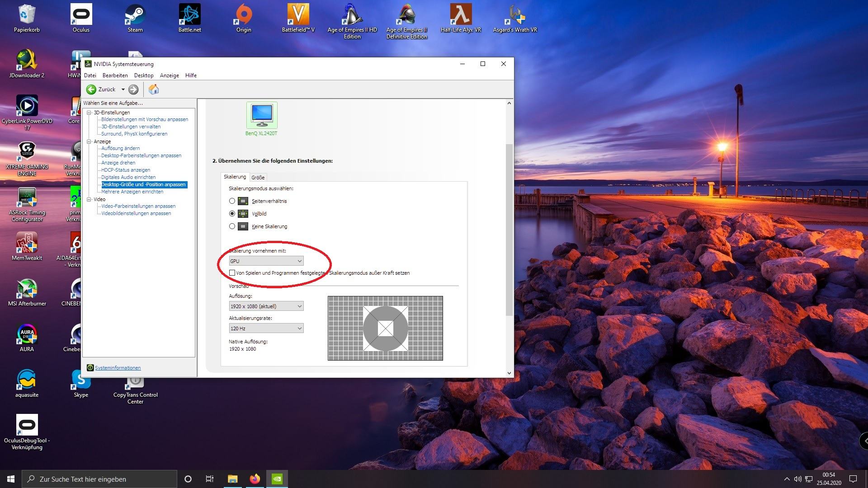
Task: Open Task View in taskbar
Action: (x=210, y=479)
